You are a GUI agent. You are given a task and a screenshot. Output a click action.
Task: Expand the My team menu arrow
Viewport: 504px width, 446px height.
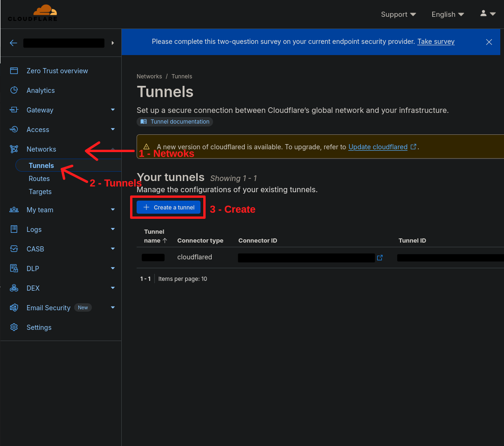click(x=113, y=209)
